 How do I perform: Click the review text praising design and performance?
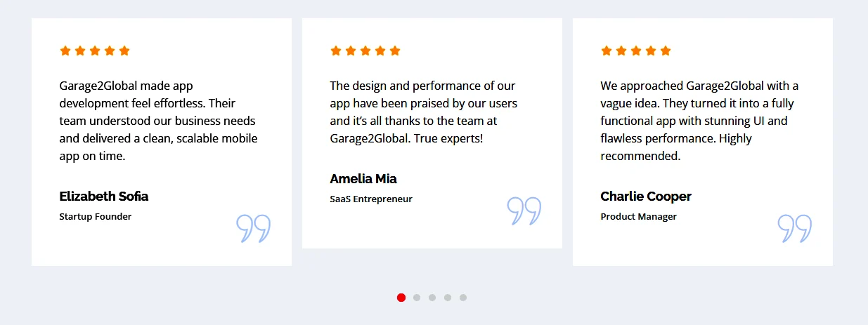424,112
